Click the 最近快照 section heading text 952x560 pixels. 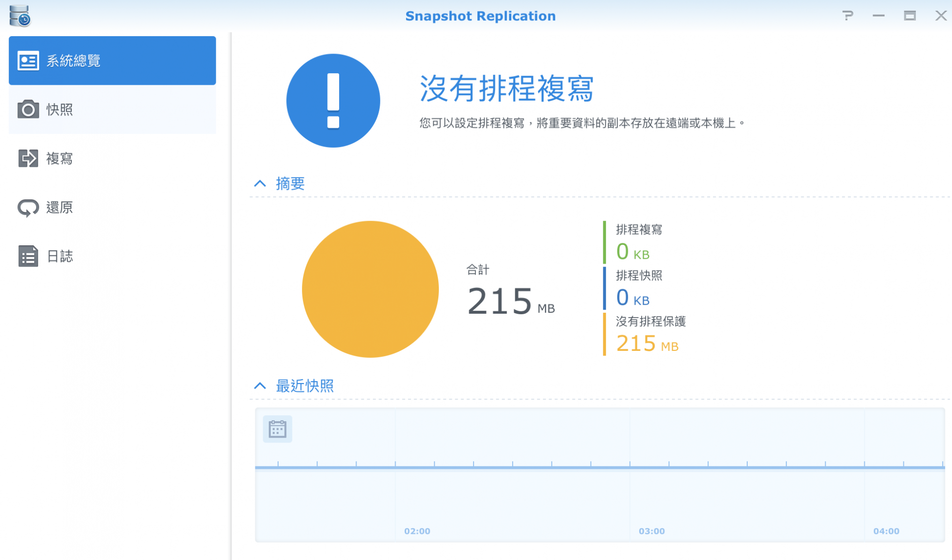click(304, 386)
